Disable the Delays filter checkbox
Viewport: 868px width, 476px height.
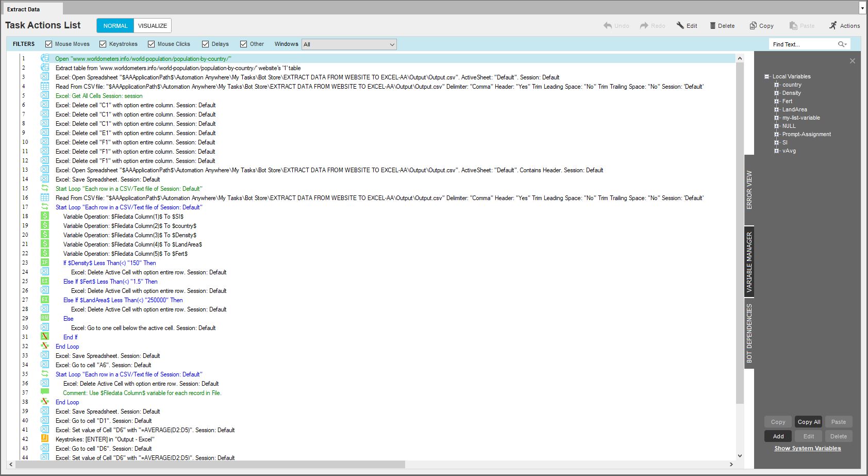pos(206,44)
